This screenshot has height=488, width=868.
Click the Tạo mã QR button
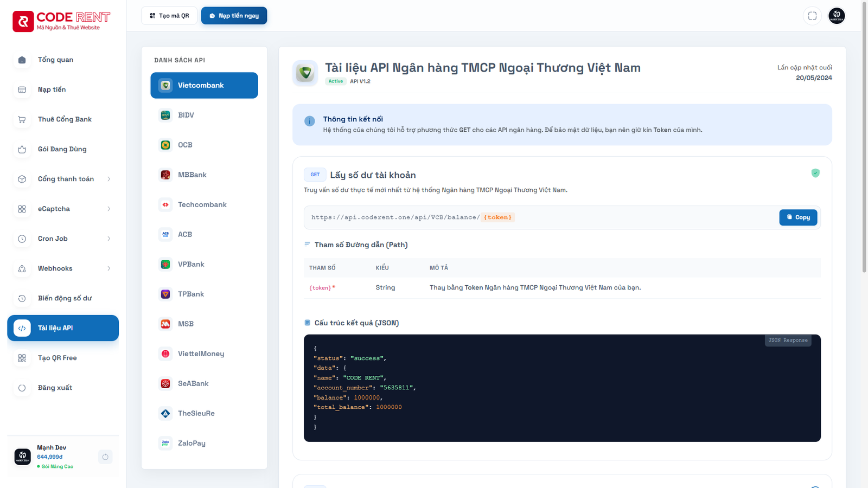coord(169,16)
